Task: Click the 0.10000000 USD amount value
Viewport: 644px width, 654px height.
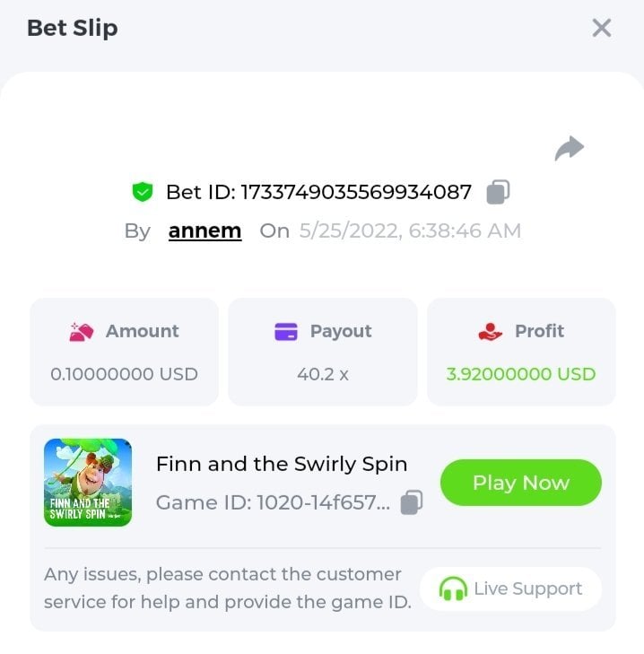Action: tap(125, 374)
